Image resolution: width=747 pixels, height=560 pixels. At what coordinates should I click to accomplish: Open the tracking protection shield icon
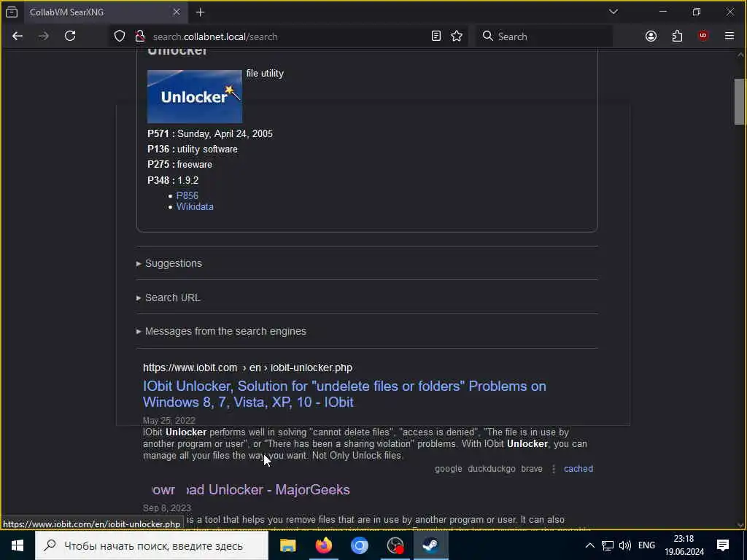120,36
